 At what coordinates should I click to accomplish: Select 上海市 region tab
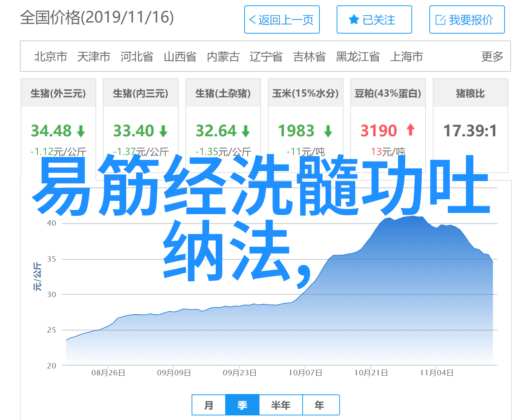tap(406, 57)
